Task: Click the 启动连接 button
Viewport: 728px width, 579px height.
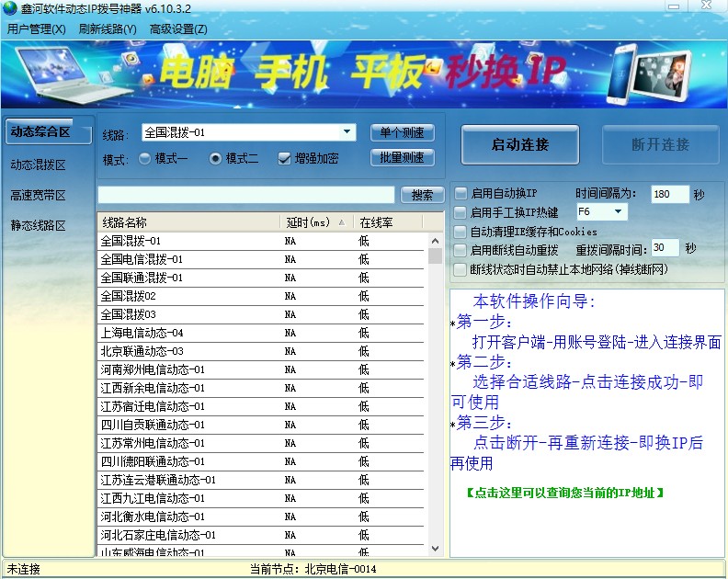Action: (x=520, y=145)
